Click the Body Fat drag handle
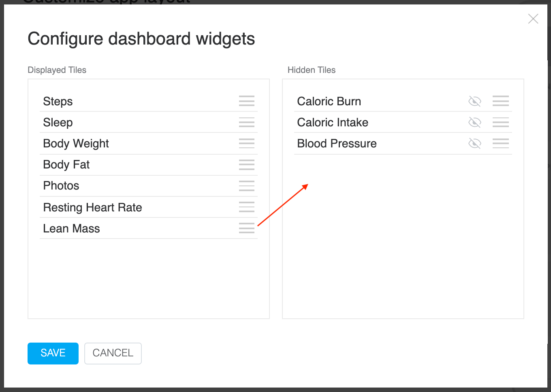 [247, 164]
